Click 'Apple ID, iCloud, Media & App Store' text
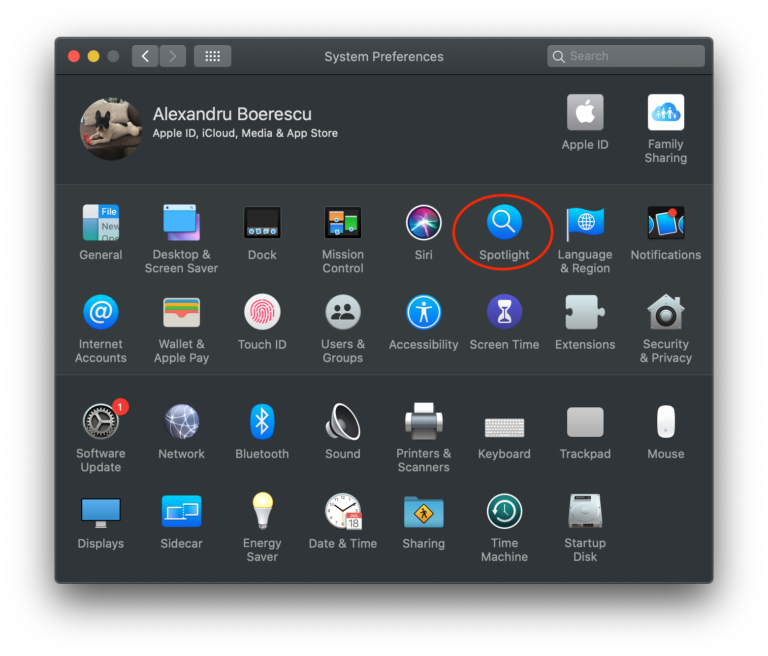Screen dimensions: 768x656 point(245,133)
